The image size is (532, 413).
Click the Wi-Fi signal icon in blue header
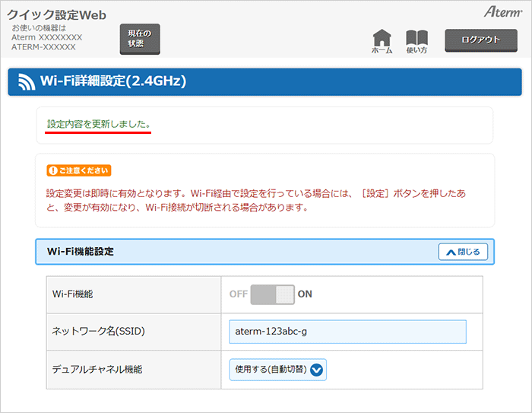point(27,81)
